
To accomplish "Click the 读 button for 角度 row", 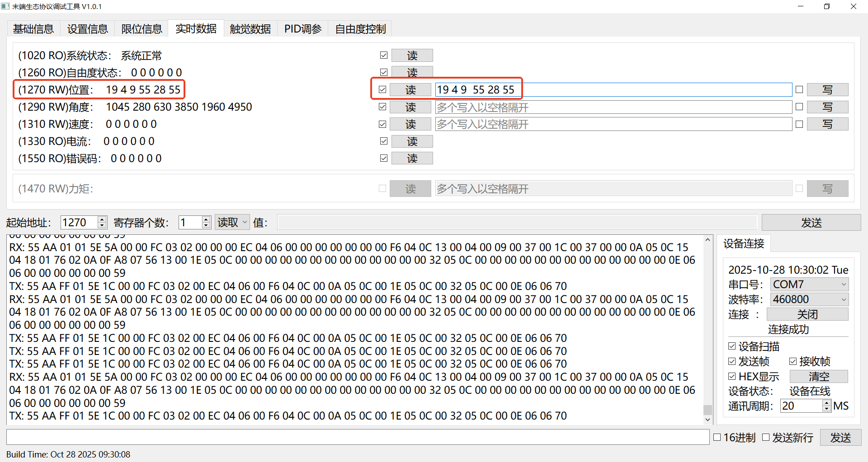I will pyautogui.click(x=410, y=107).
